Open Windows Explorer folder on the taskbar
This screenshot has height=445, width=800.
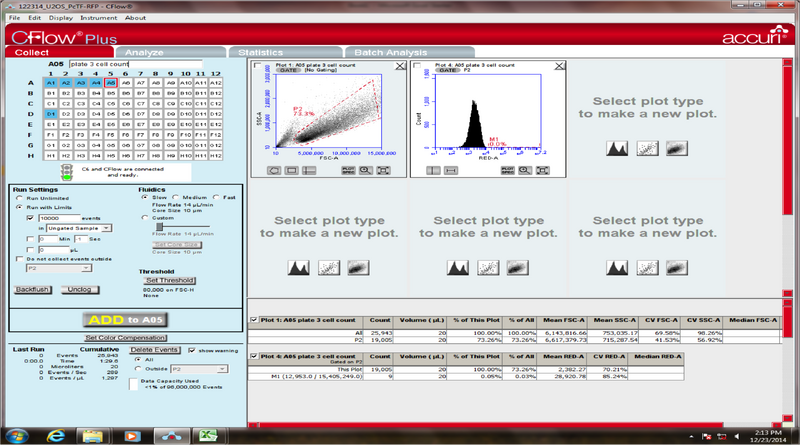tap(93, 436)
